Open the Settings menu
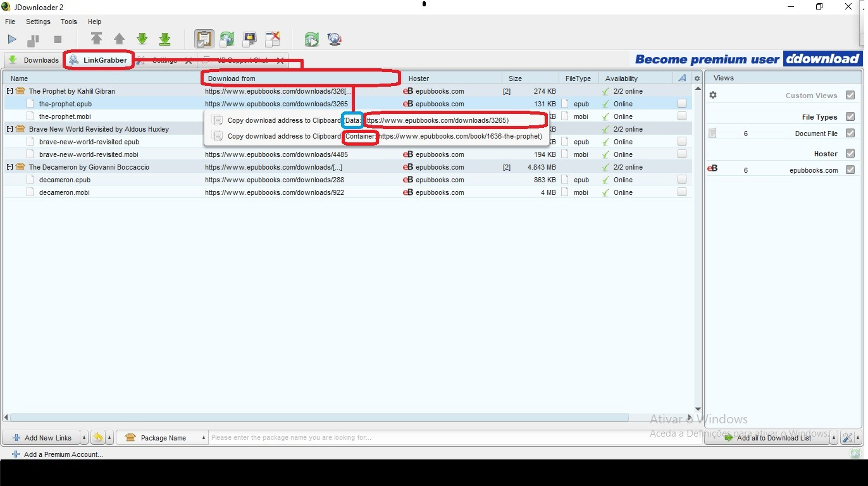868x486 pixels. (38, 22)
